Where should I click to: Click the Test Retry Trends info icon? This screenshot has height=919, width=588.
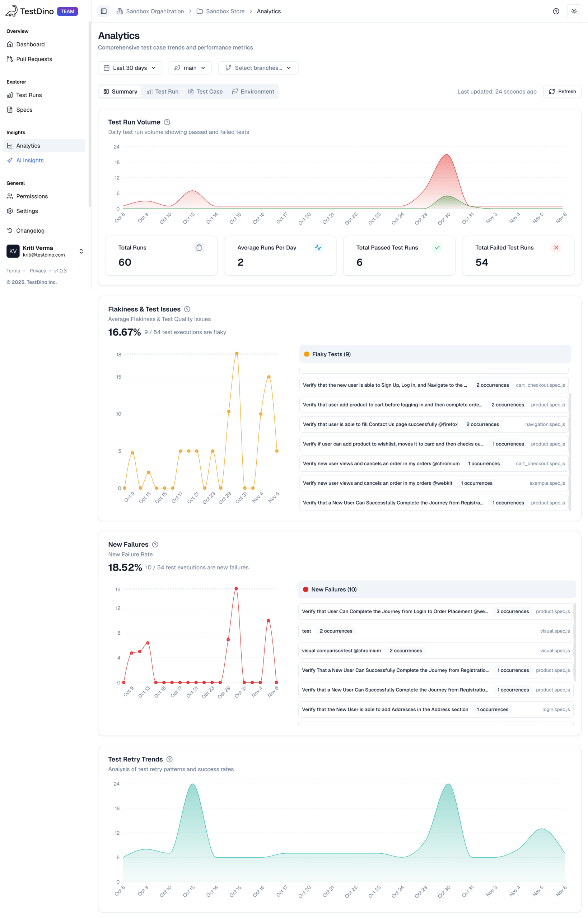169,759
